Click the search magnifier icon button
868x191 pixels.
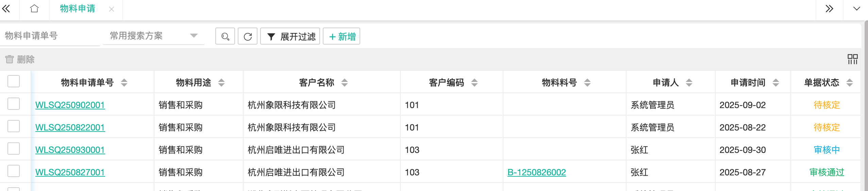tap(225, 36)
